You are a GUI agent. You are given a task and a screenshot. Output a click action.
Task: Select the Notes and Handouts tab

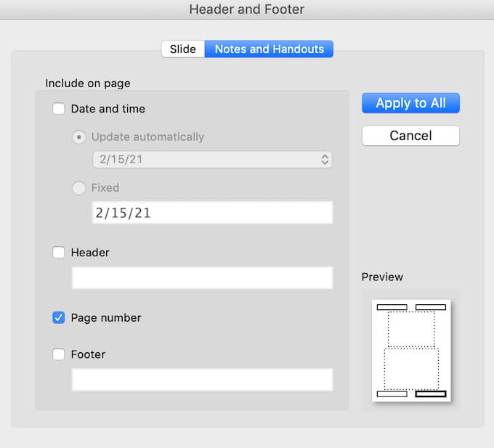click(x=269, y=49)
